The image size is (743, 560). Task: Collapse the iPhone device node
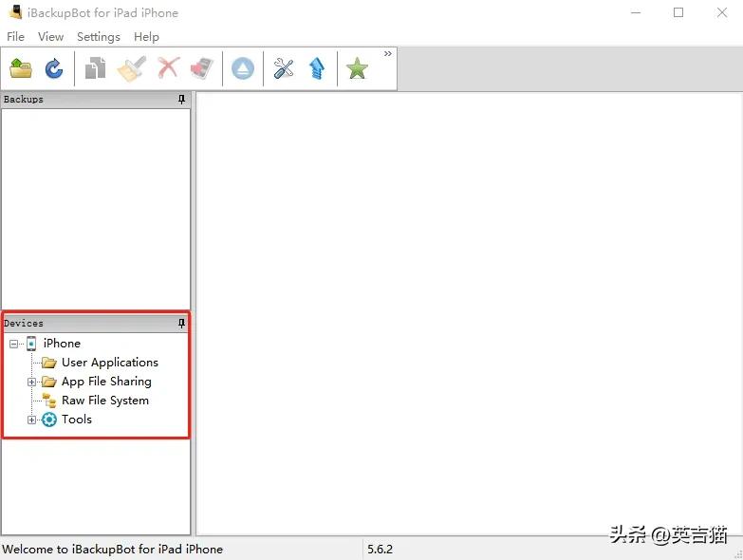(13, 344)
